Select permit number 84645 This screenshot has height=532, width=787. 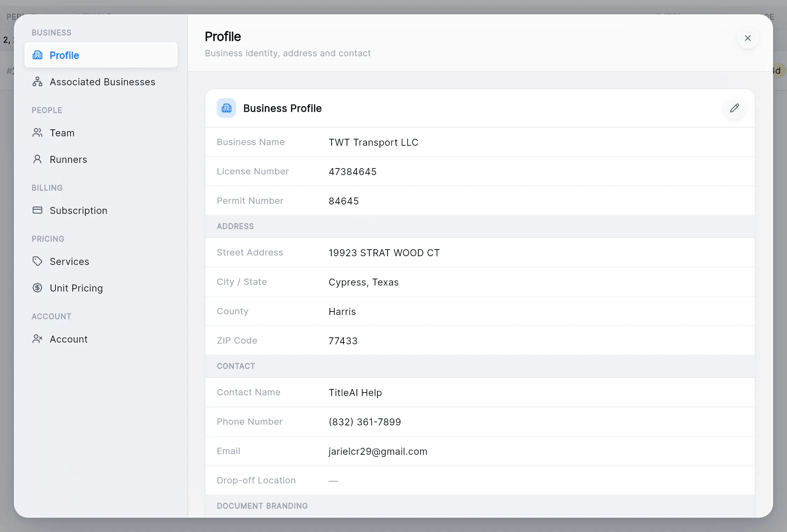pyautogui.click(x=344, y=201)
